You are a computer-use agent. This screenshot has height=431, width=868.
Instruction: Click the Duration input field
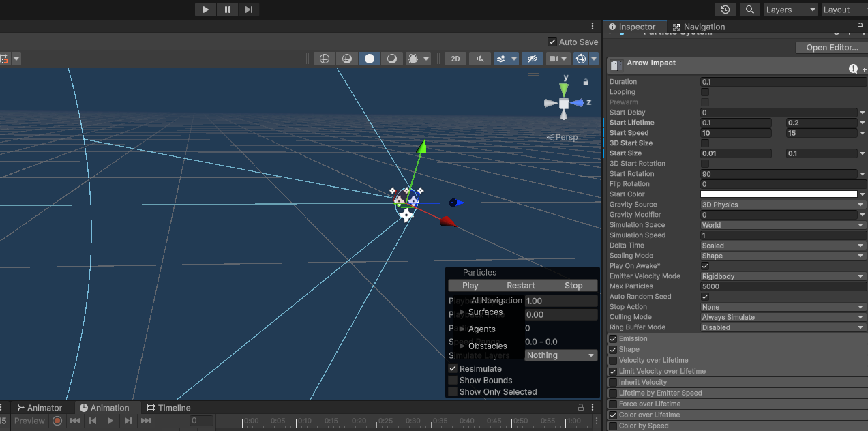point(784,82)
